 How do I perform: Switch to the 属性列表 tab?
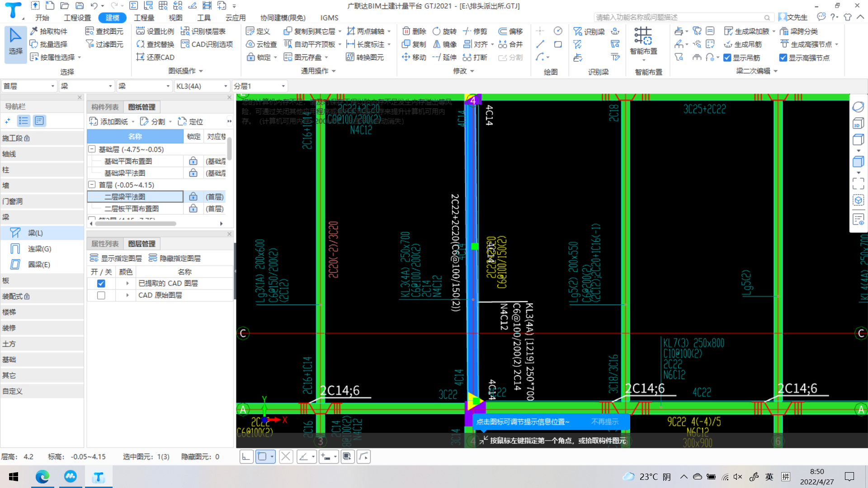105,244
